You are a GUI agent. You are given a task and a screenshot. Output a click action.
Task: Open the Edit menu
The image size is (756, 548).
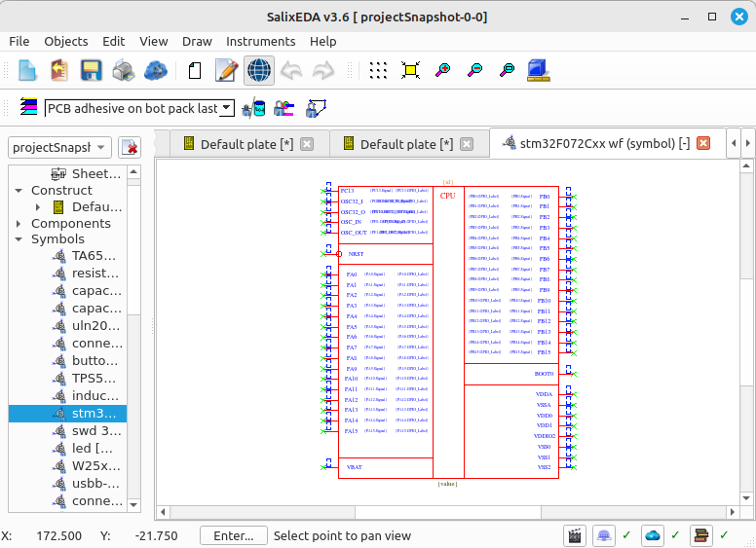(114, 42)
